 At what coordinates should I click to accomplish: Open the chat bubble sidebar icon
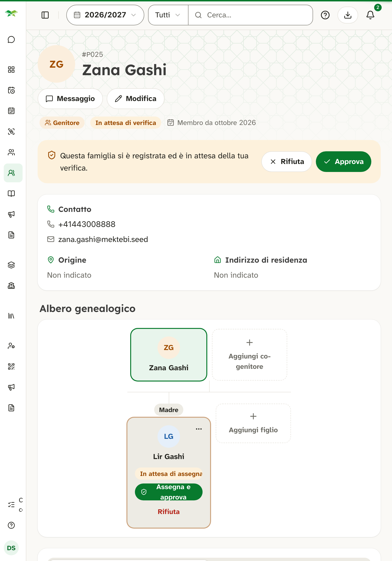pyautogui.click(x=11, y=39)
